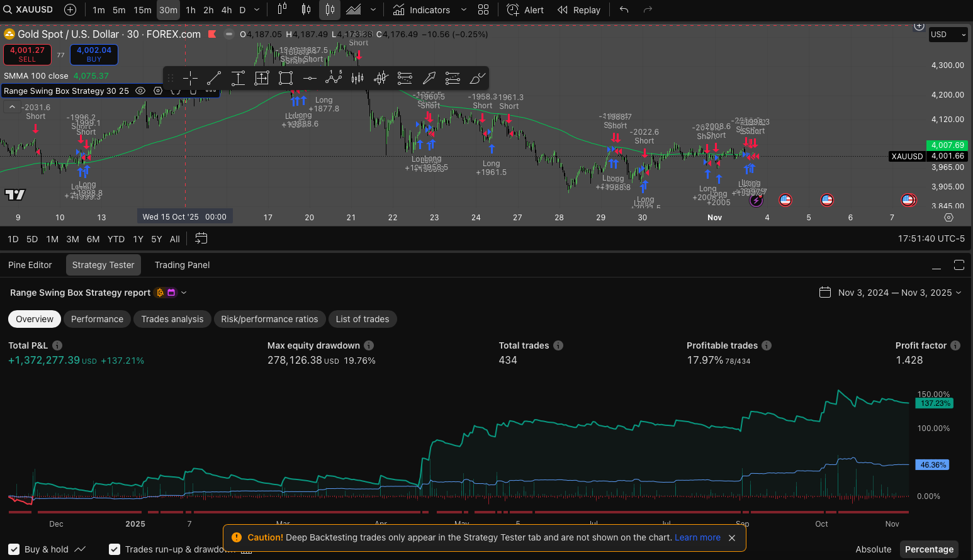The image size is (973, 560).
Task: Expand the USD currency dropdown
Action: click(948, 35)
